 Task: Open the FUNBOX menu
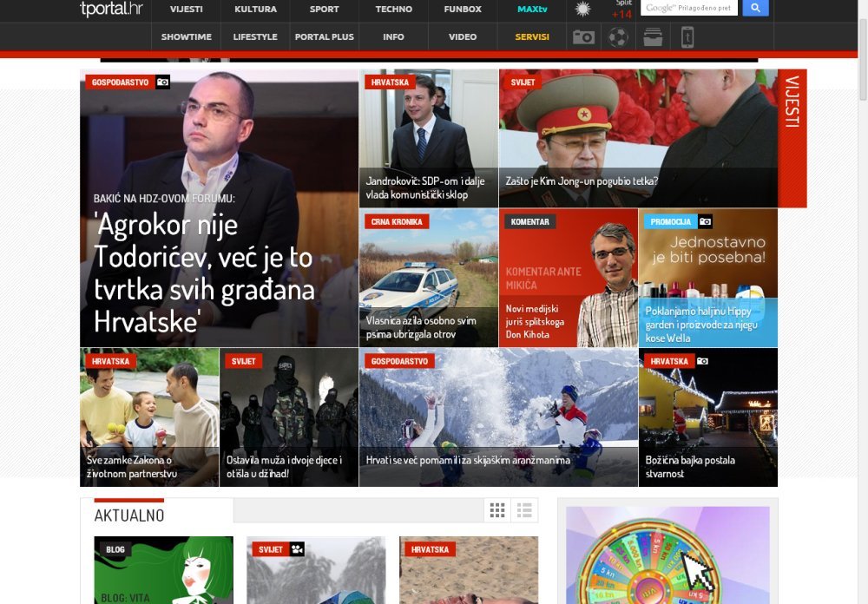click(463, 10)
